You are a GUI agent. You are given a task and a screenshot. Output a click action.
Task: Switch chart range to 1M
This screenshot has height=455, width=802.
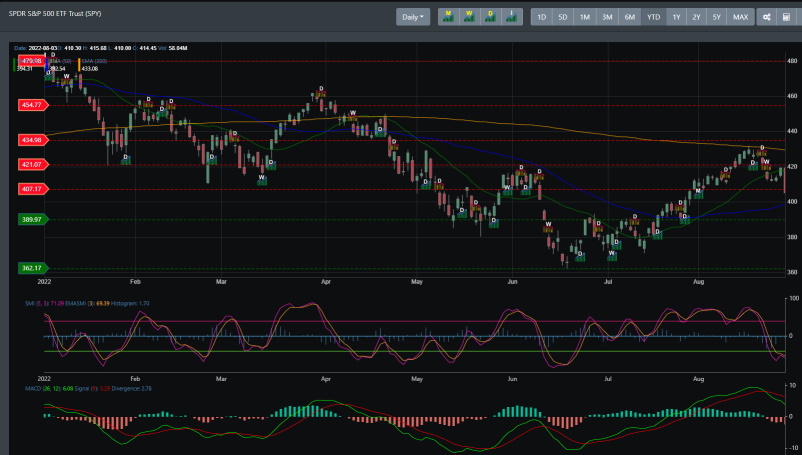(x=585, y=17)
